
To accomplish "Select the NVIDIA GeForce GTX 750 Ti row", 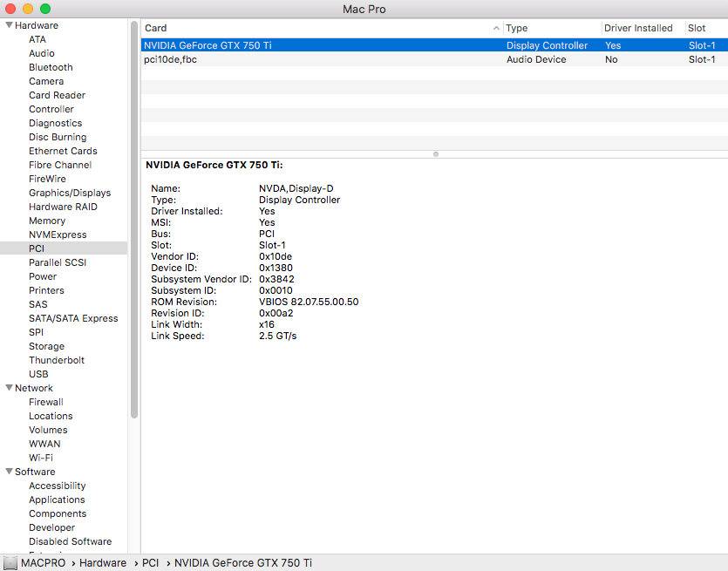I will 434,45.
